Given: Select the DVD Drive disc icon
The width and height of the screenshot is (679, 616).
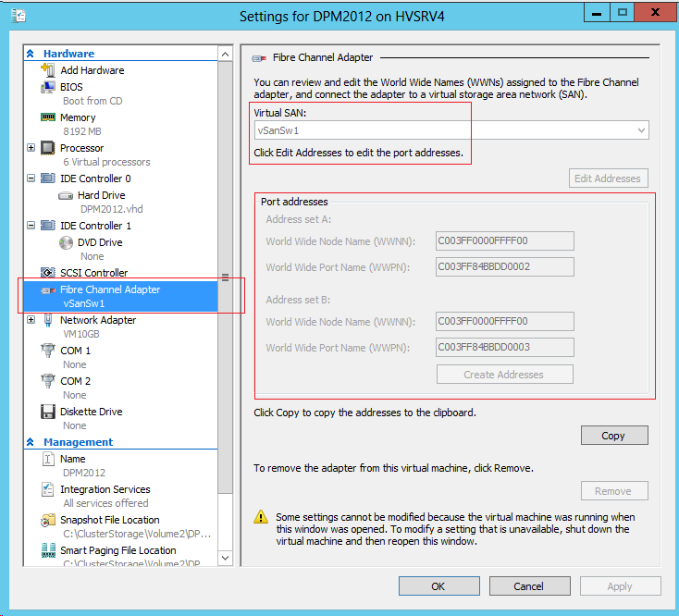Looking at the screenshot, I should point(66,242).
